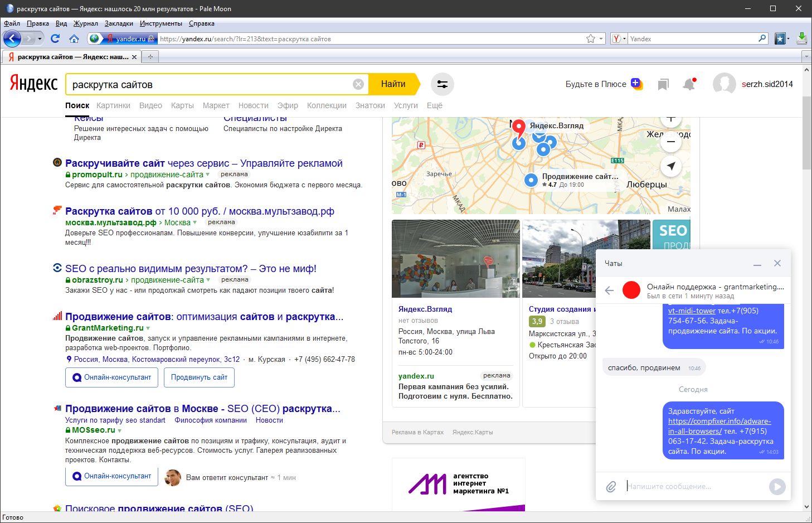
Task: Open the Collections bookmark icon in header
Action: tap(663, 84)
